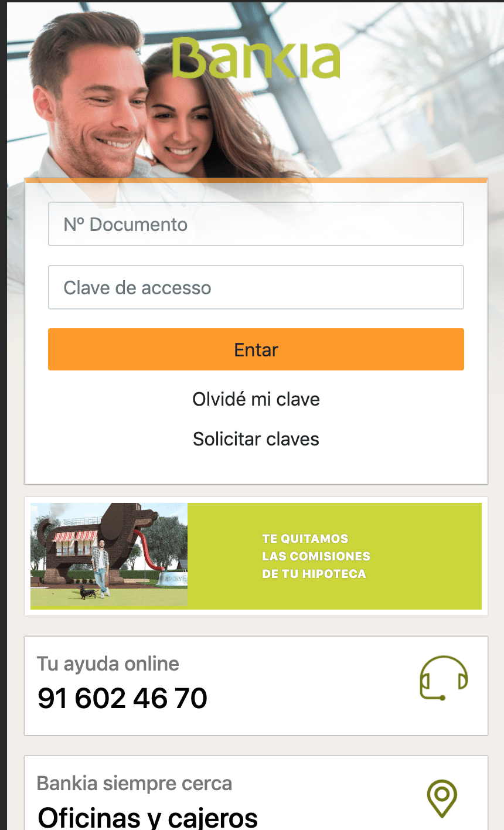Open the Oficinas y cajeros heading
504x830 pixels.
148,817
